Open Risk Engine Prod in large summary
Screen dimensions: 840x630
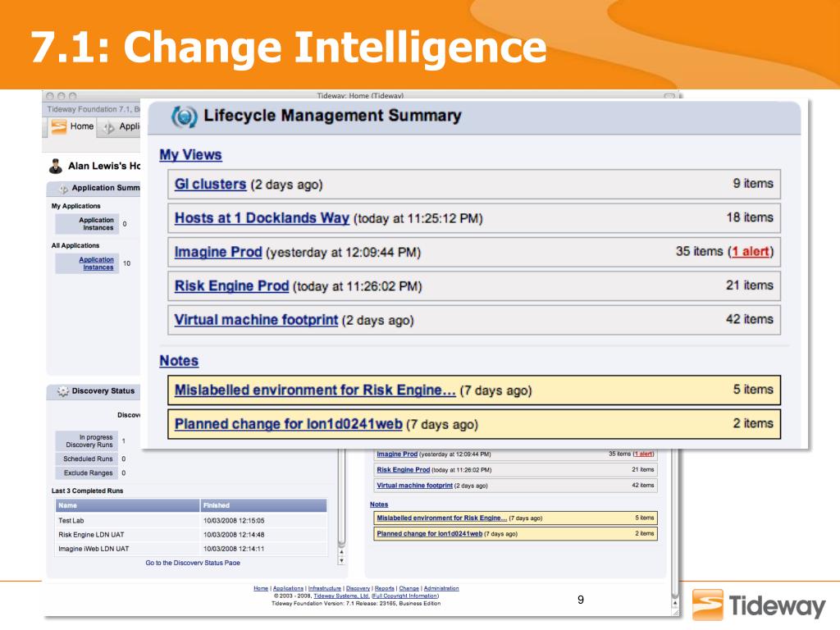pos(231,285)
